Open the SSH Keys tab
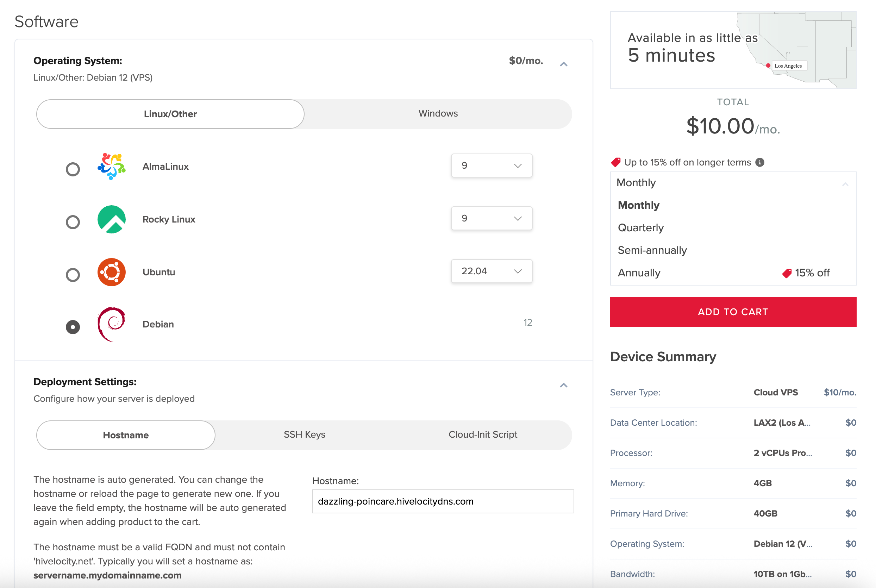 tap(304, 434)
